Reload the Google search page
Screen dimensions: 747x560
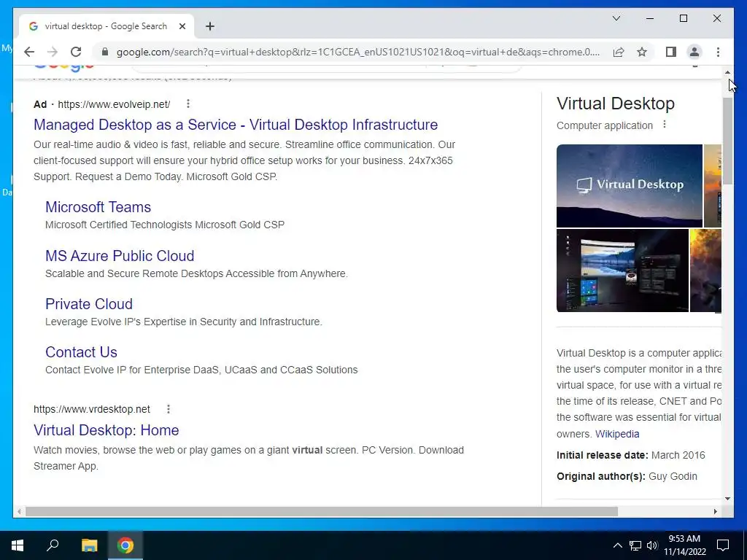click(x=76, y=52)
